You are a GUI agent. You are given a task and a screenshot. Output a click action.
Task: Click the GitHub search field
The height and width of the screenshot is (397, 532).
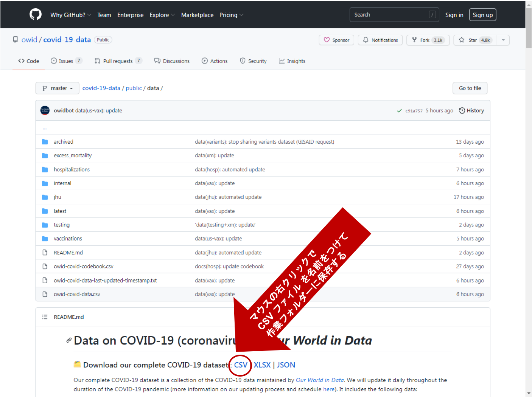click(394, 15)
